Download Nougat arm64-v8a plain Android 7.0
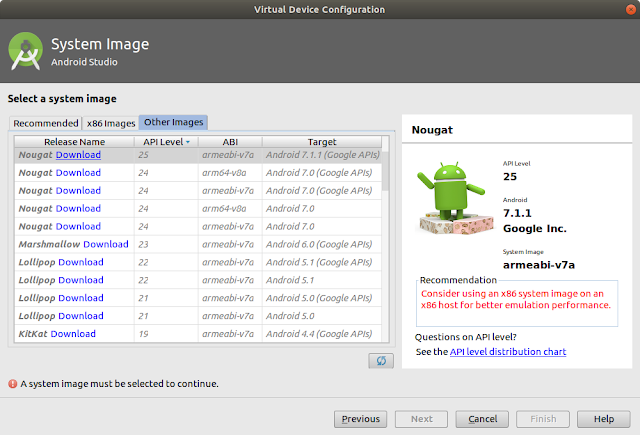 [x=78, y=209]
